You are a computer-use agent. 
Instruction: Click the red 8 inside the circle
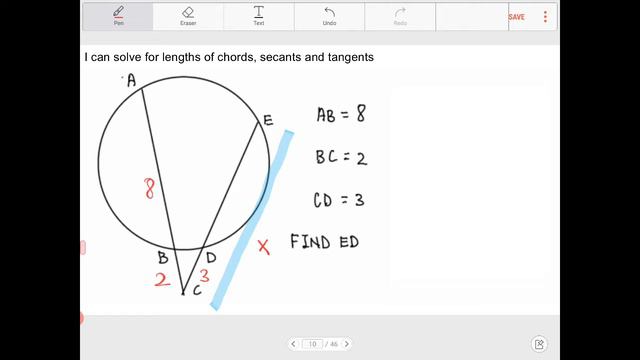pos(149,189)
